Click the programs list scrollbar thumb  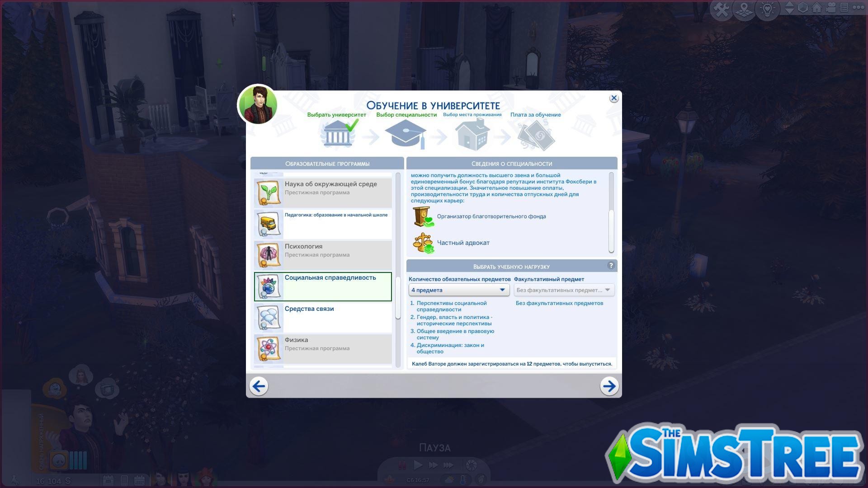(x=398, y=298)
